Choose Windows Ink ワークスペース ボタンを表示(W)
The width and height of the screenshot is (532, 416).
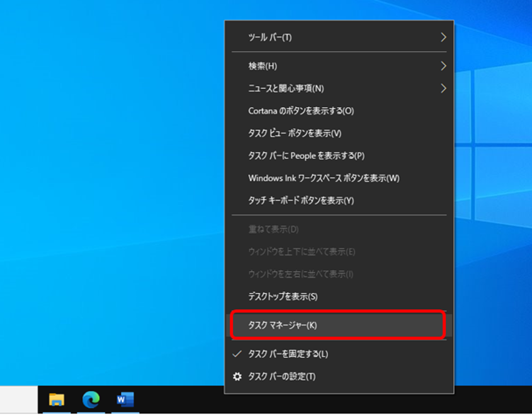click(x=339, y=178)
